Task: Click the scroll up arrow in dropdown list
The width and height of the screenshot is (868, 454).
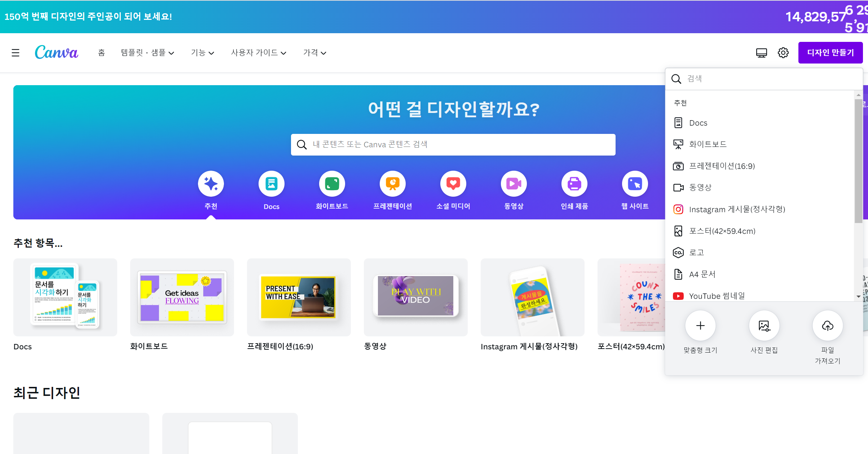Action: pos(858,95)
